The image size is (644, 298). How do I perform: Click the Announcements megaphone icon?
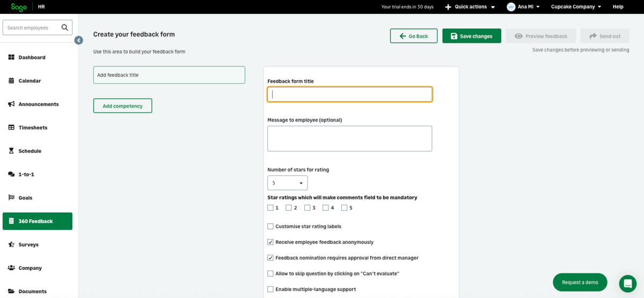point(11,104)
